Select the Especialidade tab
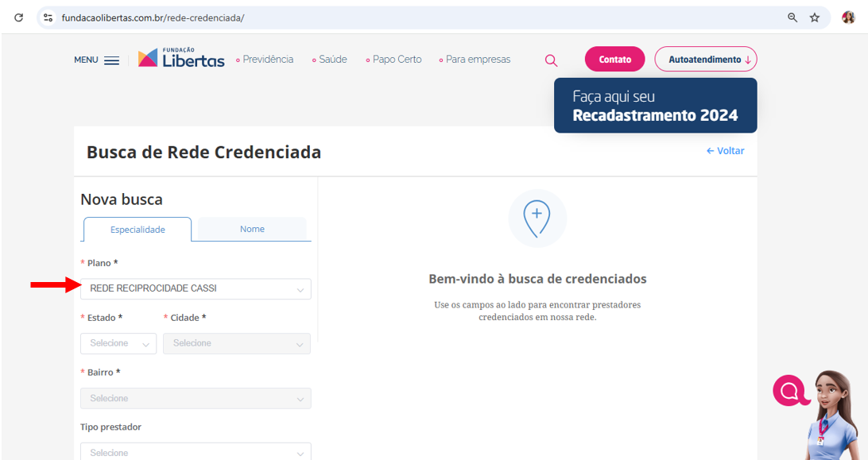This screenshot has width=868, height=460. (x=138, y=230)
